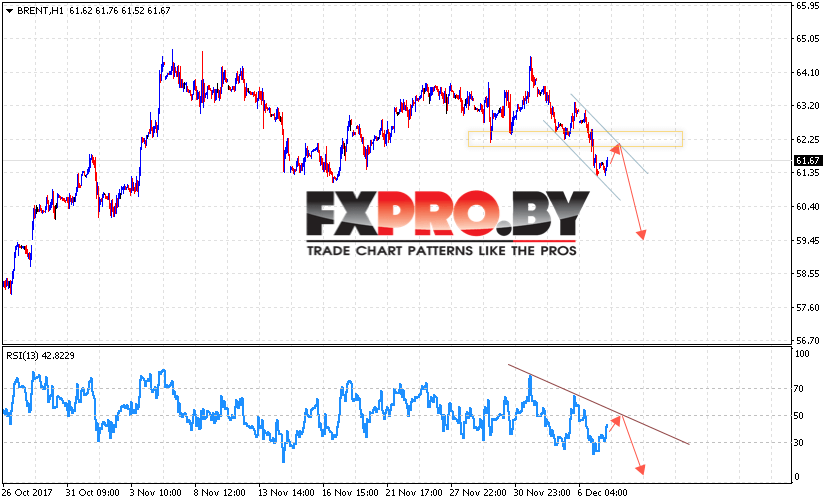Click the current price tag 61.67

click(x=808, y=161)
